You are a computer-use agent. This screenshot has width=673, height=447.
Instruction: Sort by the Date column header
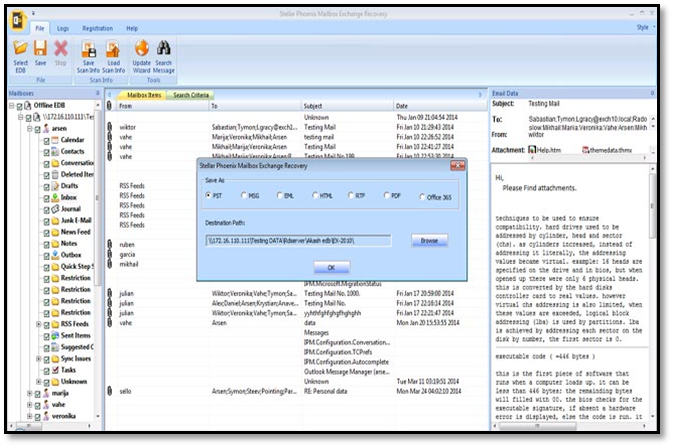tap(440, 106)
